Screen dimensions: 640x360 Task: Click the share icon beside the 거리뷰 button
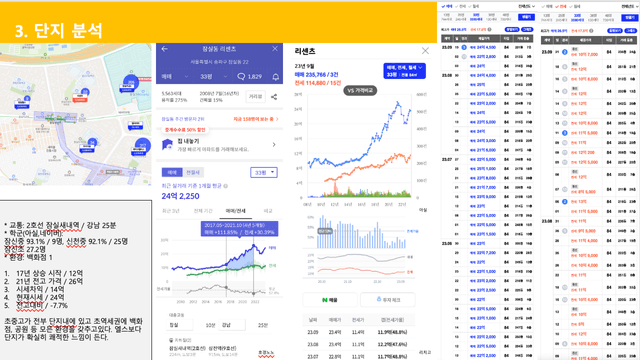coord(274,97)
